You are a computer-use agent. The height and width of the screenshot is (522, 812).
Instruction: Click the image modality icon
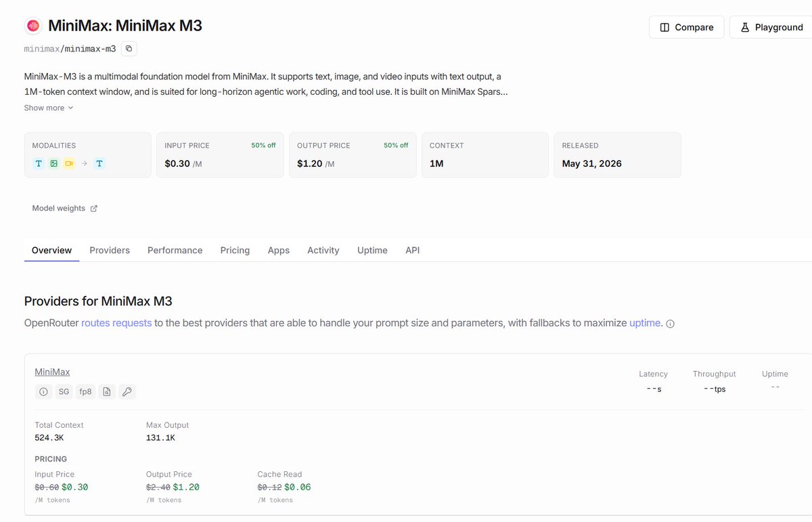(53, 163)
